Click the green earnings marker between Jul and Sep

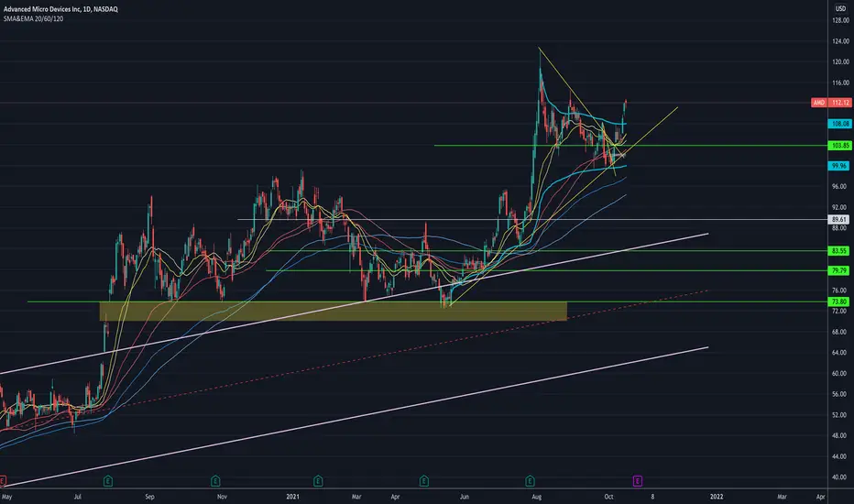[108, 480]
